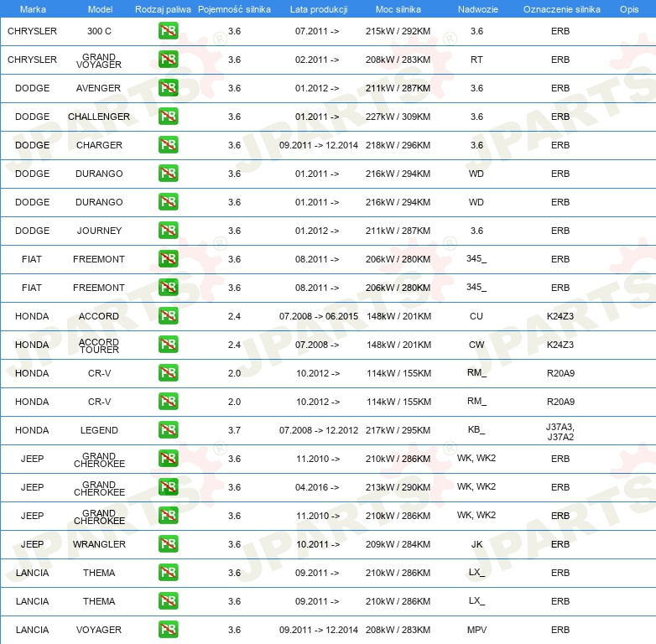Select the Moc silnika column header
This screenshot has width=656, height=644.
click(398, 8)
